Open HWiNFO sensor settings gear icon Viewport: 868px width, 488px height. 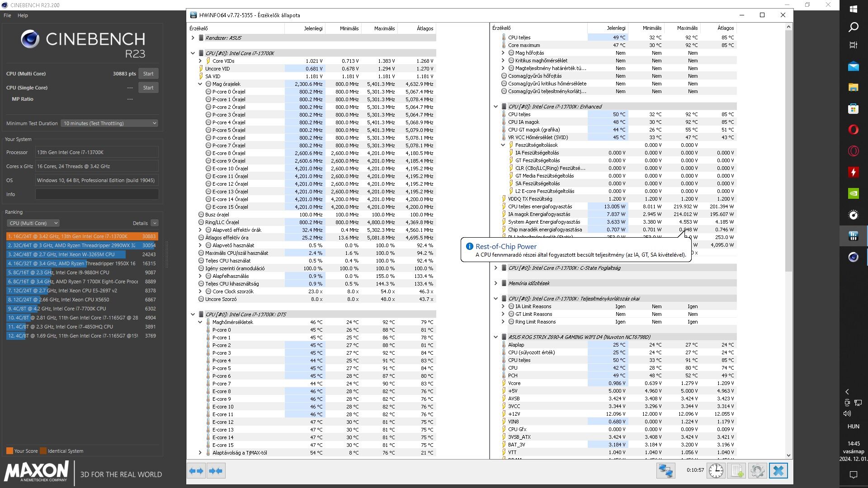757,471
